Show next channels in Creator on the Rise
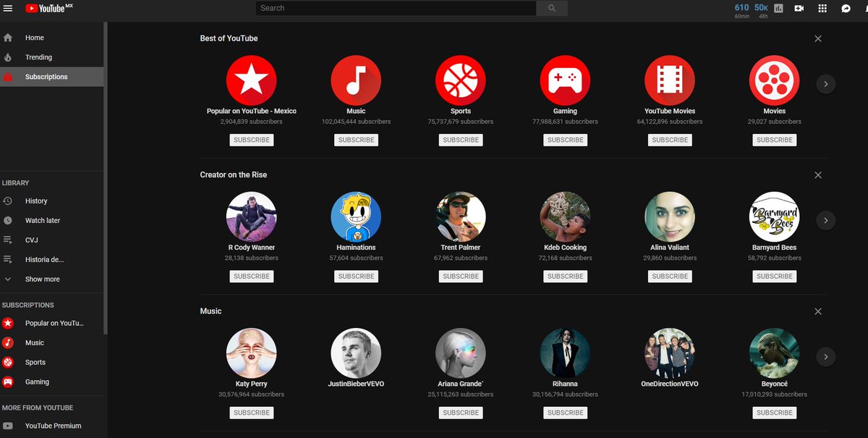Image resolution: width=868 pixels, height=438 pixels. (x=826, y=220)
